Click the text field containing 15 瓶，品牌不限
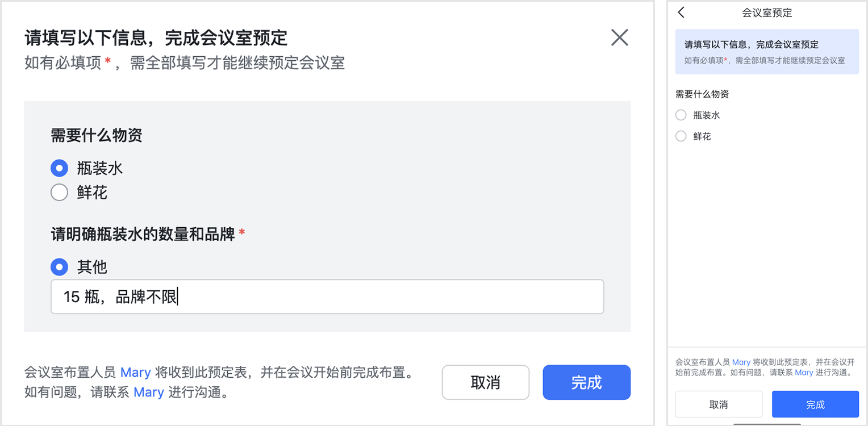 pyautogui.click(x=327, y=296)
